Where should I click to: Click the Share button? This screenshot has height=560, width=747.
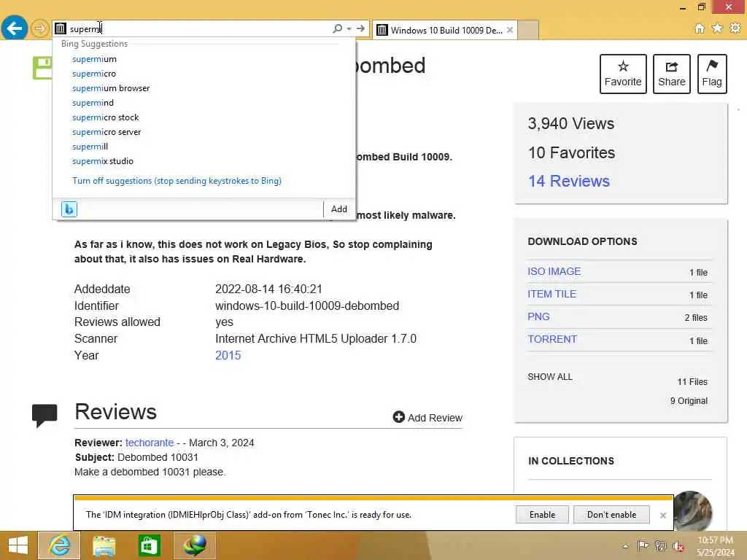click(x=672, y=74)
